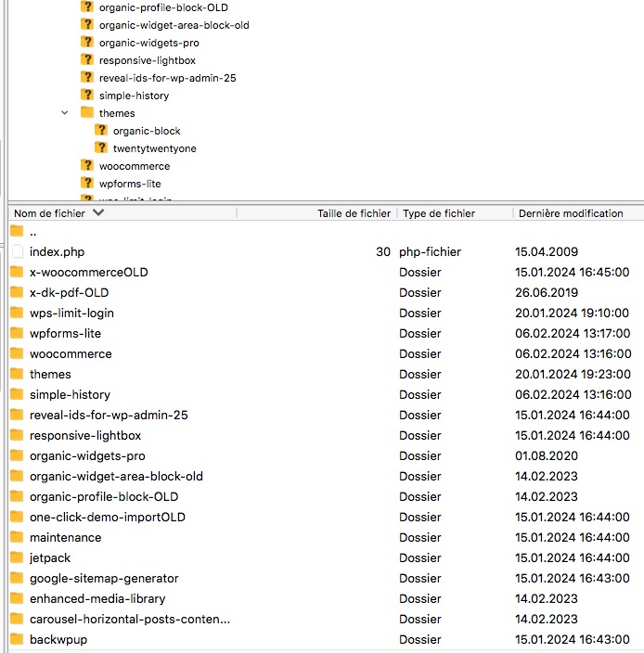
Task: Select responsive-lightbox question icon in tree
Action: [x=87, y=60]
